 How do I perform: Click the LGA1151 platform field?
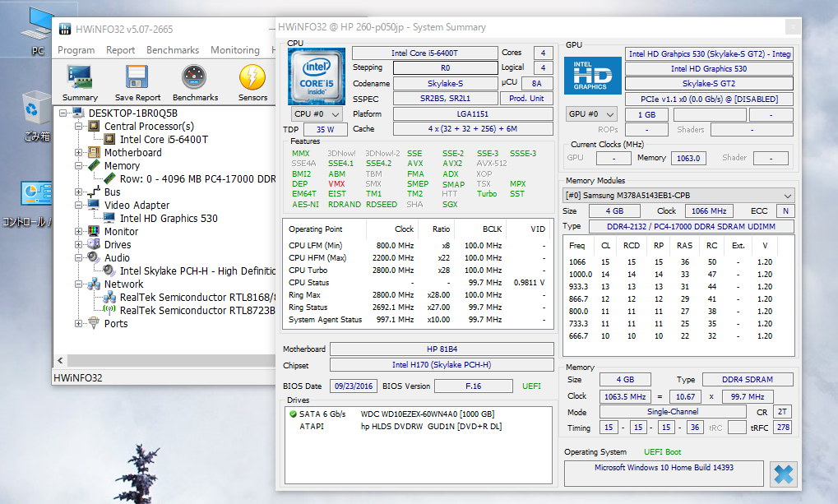point(473,113)
